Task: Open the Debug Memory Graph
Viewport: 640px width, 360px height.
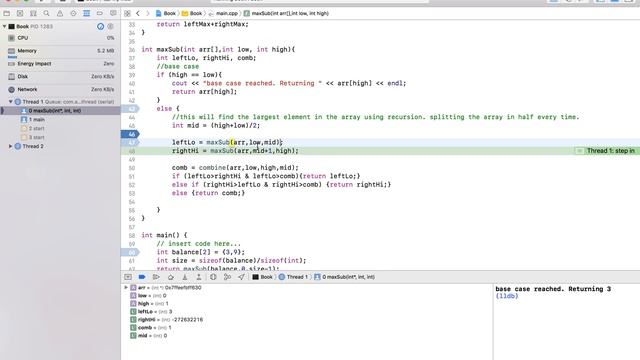Action: 227,277
